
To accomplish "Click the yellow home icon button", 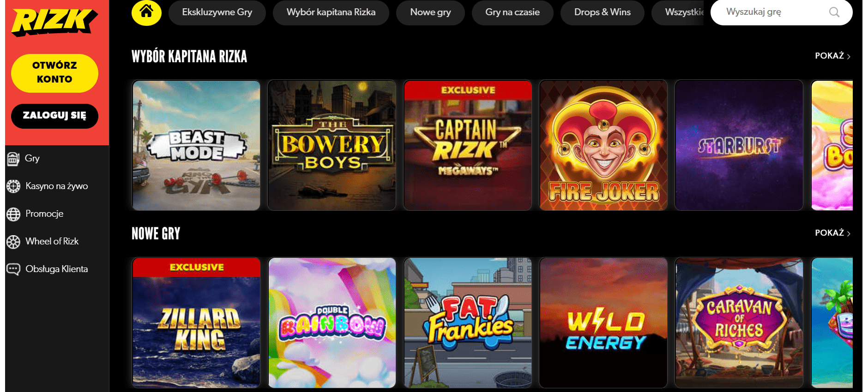I will point(146,12).
